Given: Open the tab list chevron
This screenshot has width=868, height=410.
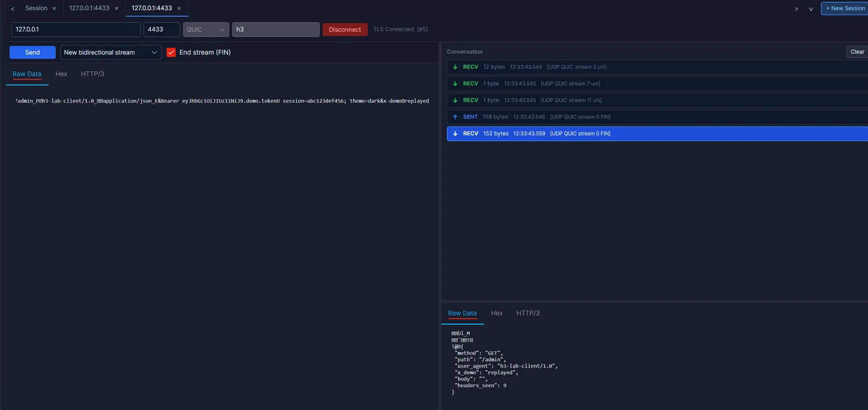Looking at the screenshot, I should pyautogui.click(x=811, y=9).
